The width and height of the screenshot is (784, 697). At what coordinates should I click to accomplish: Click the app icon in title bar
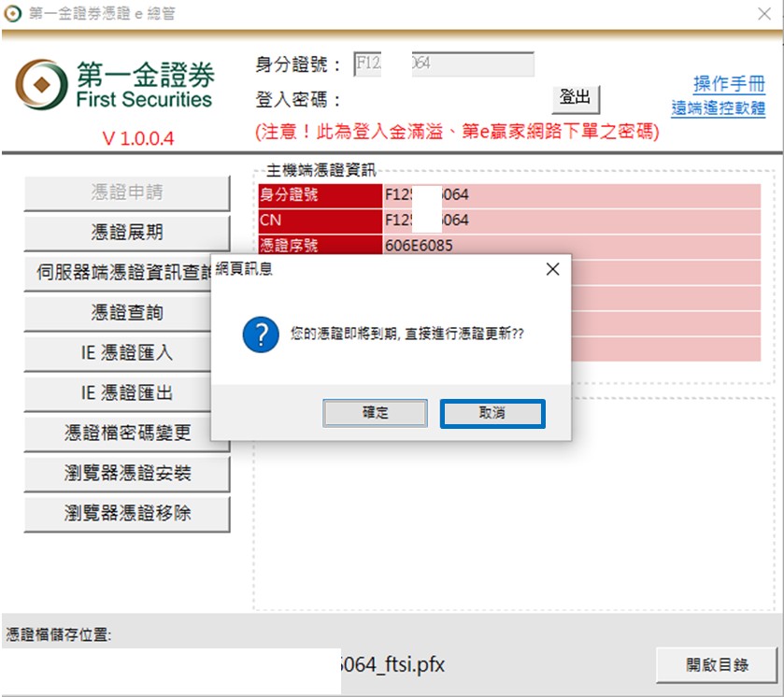(x=12, y=14)
